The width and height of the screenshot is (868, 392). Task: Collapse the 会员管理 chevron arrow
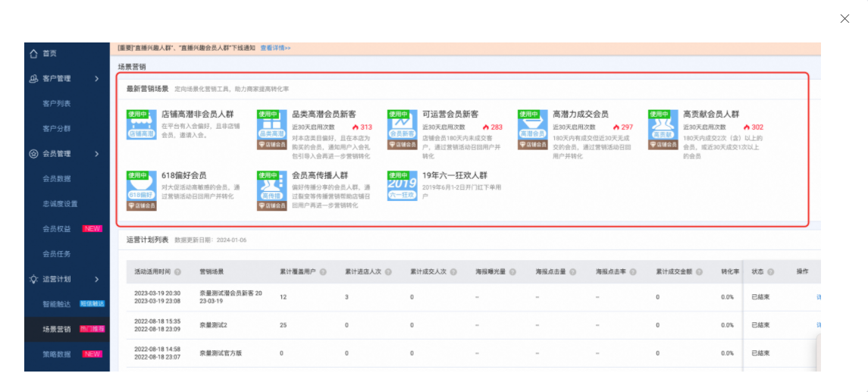97,154
